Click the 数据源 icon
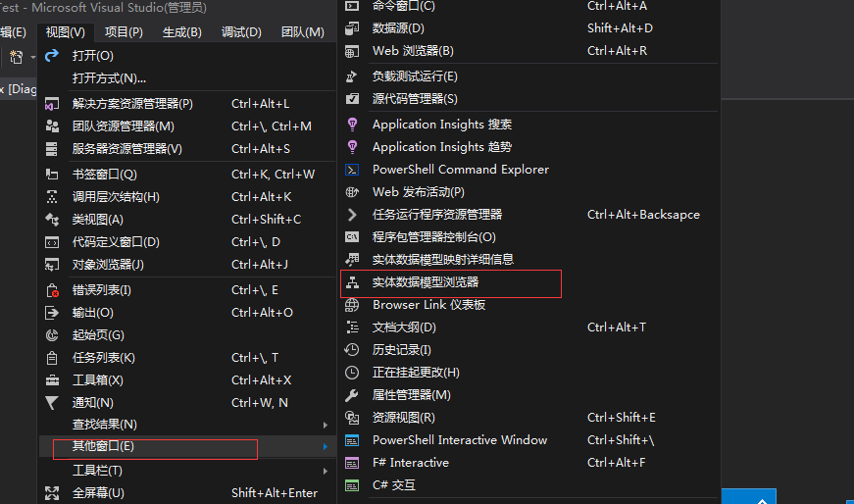The width and height of the screenshot is (854, 504). point(352,28)
